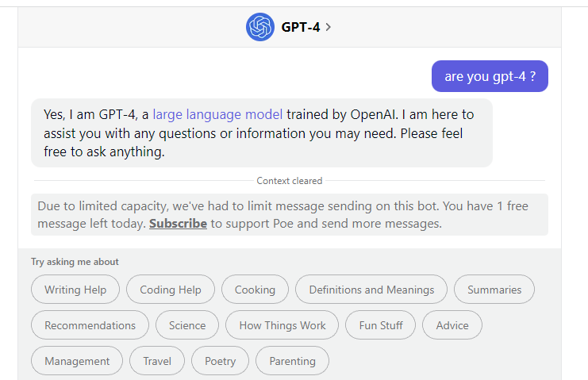Pick the Parenting topic chip

coord(293,360)
